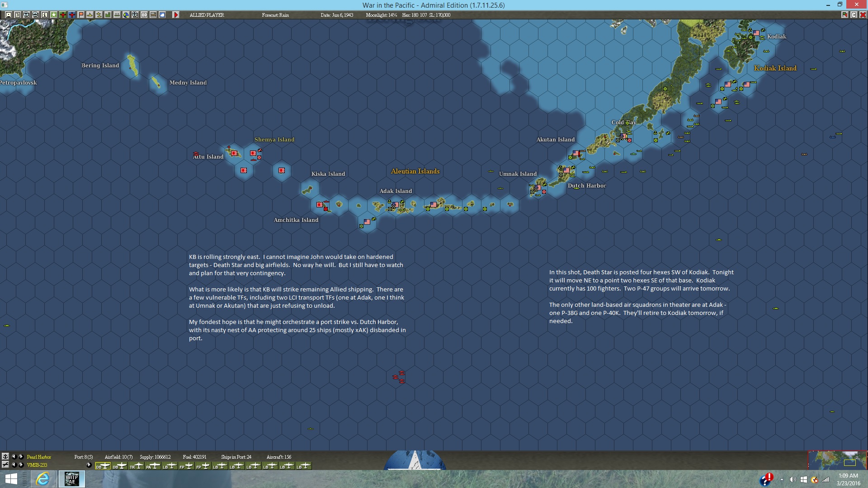Image resolution: width=868 pixels, height=488 pixels.
Task: Click the single yellow ship toolbar icon
Action: click(90, 15)
